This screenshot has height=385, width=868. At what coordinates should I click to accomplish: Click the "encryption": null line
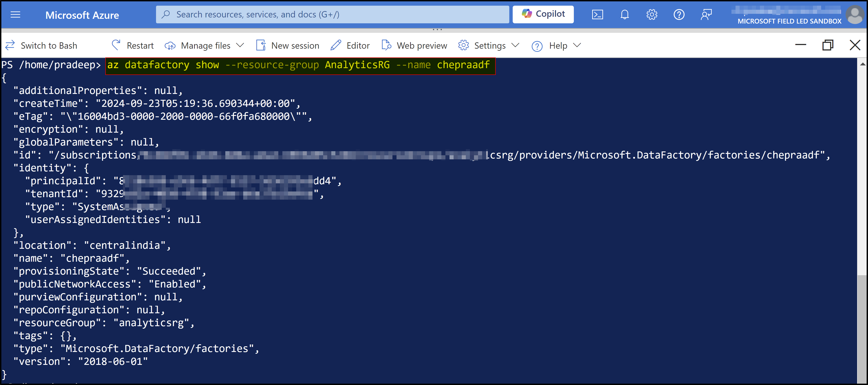point(68,129)
